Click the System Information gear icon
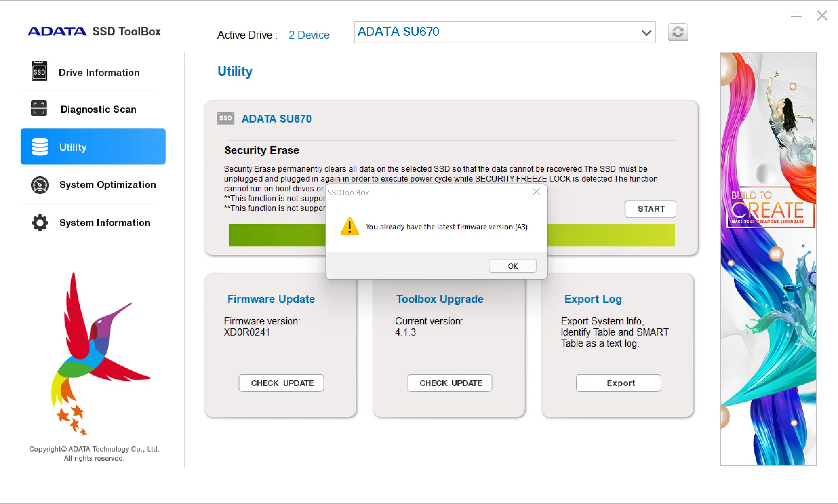 click(40, 223)
